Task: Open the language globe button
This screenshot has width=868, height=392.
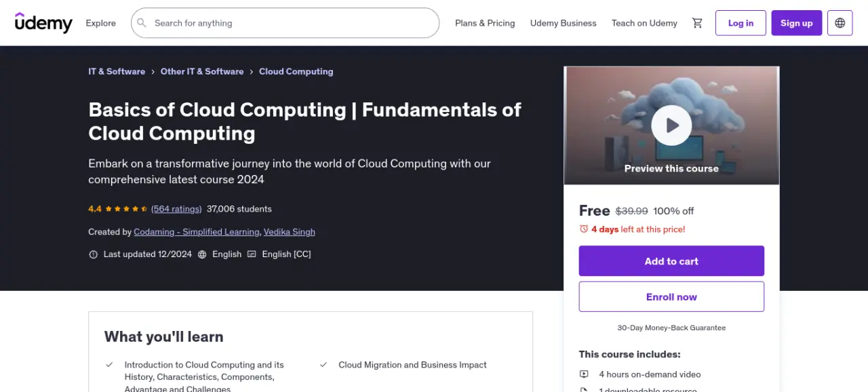Action: (x=840, y=23)
